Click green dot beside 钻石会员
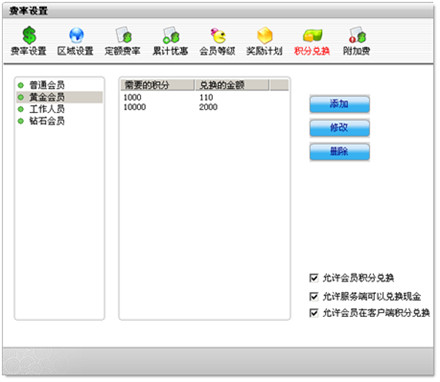The height and width of the screenshot is (382, 440). click(21, 121)
